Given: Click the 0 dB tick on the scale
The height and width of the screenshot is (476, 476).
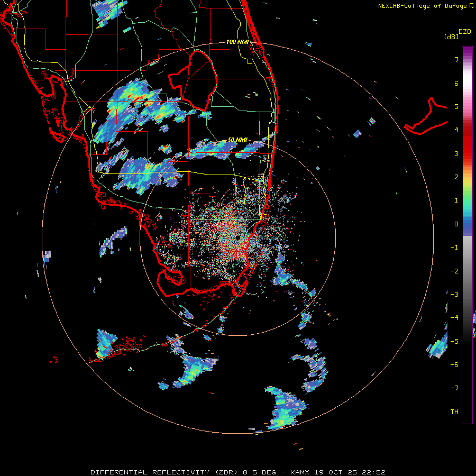Looking at the screenshot, I should 456,224.
